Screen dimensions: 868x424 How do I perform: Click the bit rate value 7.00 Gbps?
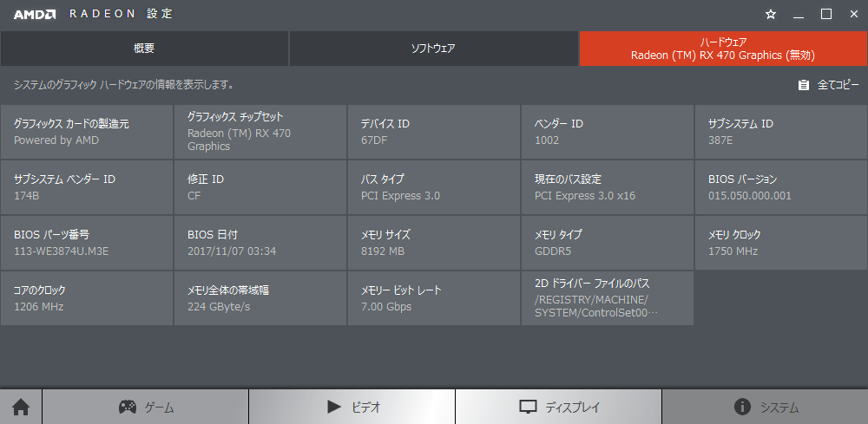tap(386, 306)
